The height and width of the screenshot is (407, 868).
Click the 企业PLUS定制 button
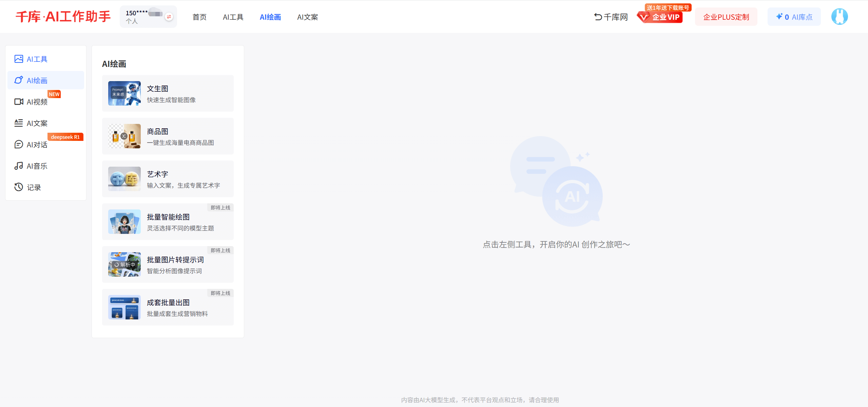pos(726,16)
